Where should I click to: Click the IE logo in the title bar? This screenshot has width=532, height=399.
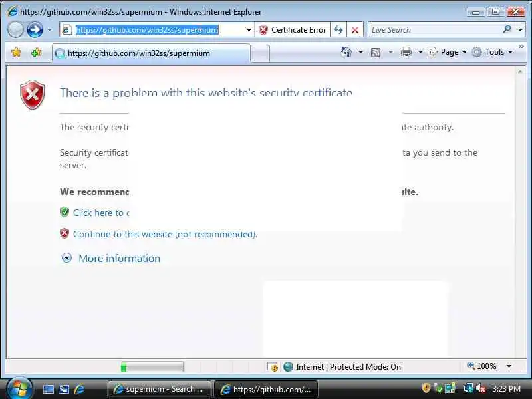pos(12,11)
